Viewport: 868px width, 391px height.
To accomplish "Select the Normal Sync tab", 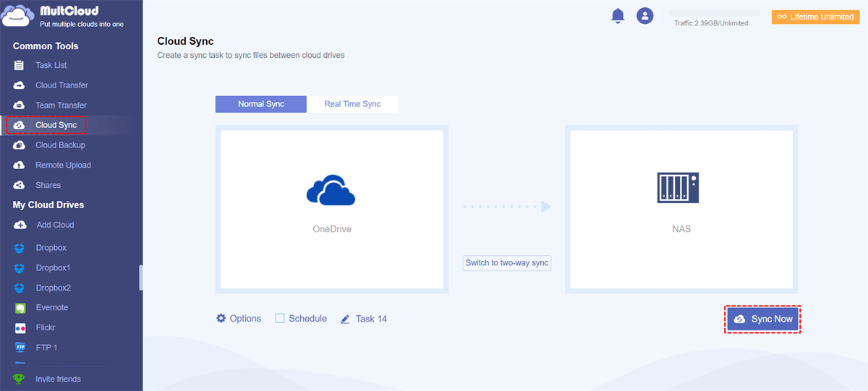I will tap(261, 104).
